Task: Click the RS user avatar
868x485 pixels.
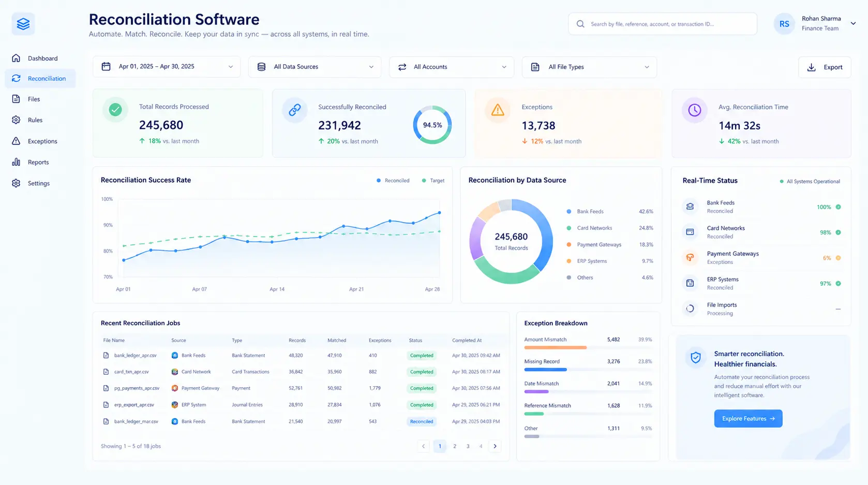Action: [x=784, y=24]
